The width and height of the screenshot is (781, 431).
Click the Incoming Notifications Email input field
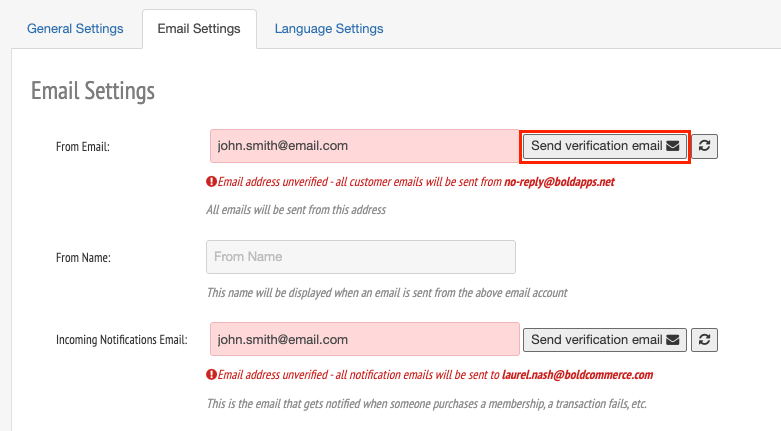pos(365,339)
